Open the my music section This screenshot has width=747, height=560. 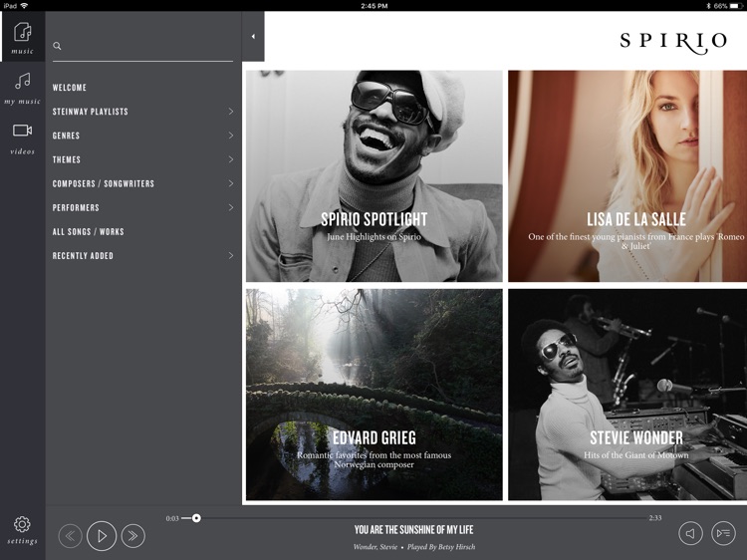[22, 88]
